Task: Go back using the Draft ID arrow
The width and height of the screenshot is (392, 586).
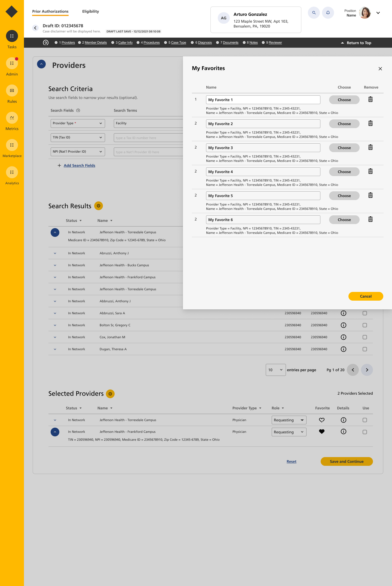Action: coord(35,28)
